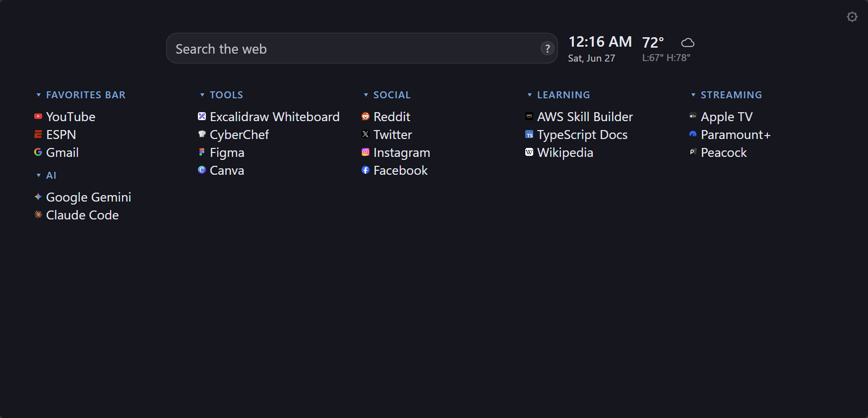Open the Google Gemini link

(x=89, y=197)
